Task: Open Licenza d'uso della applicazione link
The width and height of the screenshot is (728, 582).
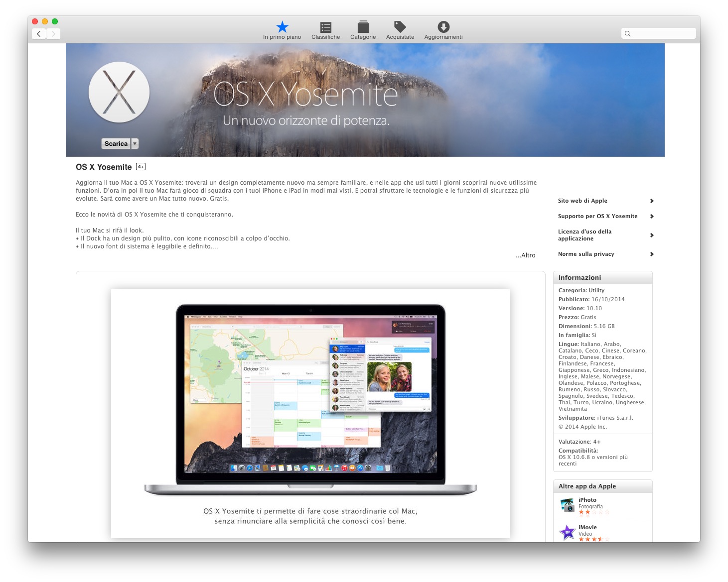Action: tap(585, 235)
